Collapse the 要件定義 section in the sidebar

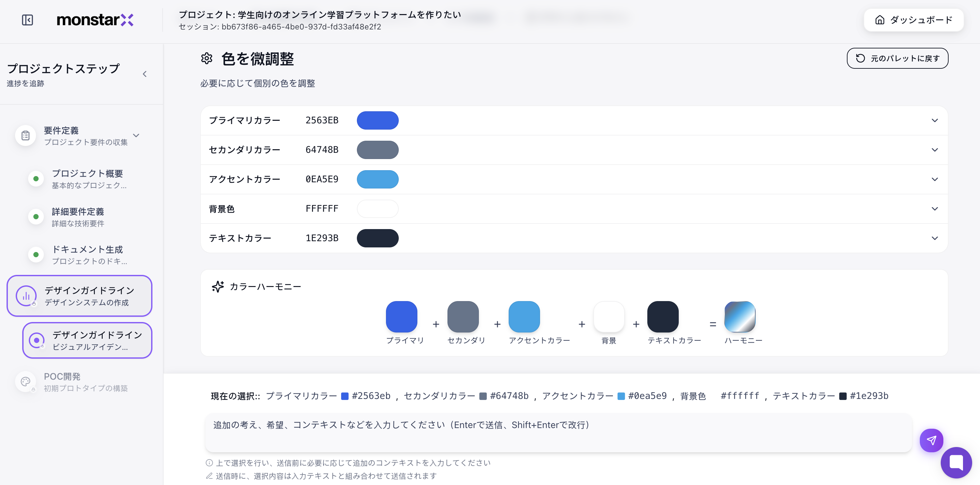tap(136, 135)
